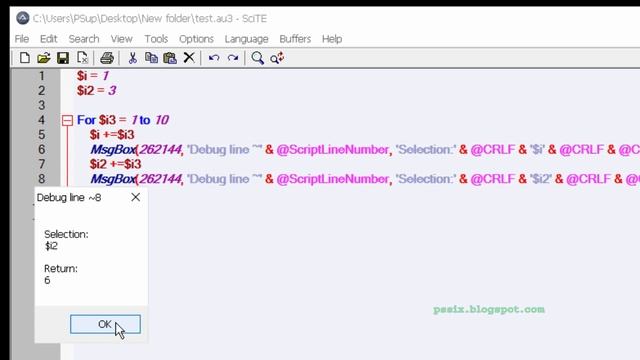Screen dimensions: 640x360
Task: Close the Debug line ~8 dialog
Action: (x=136, y=198)
